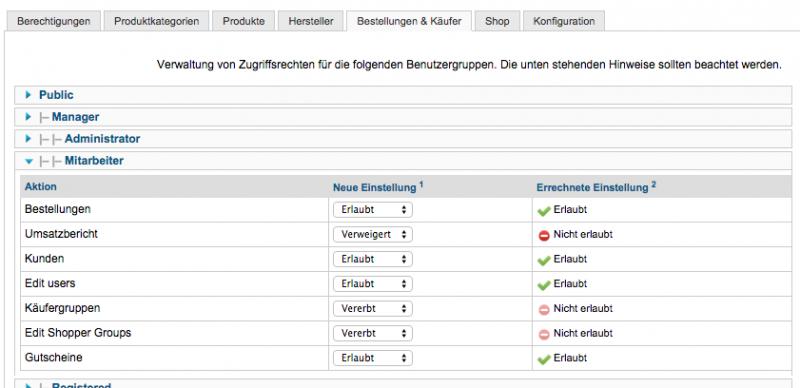Click red denied icon in Umsatzbericht row

(x=544, y=235)
